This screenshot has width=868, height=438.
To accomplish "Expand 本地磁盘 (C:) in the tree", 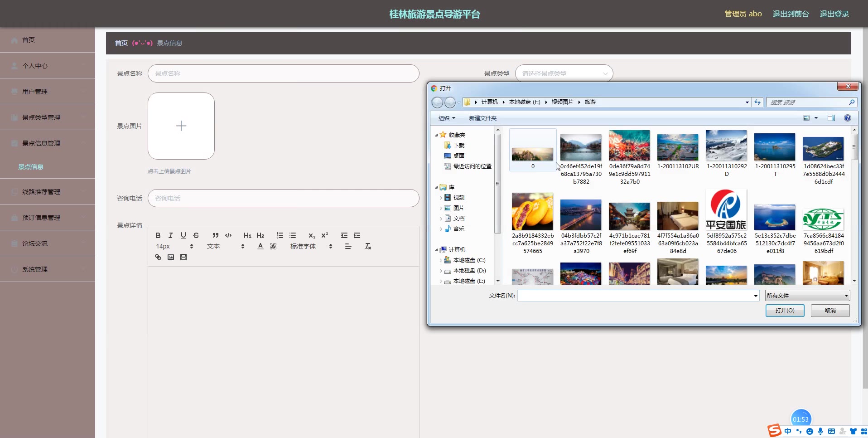I will (441, 260).
